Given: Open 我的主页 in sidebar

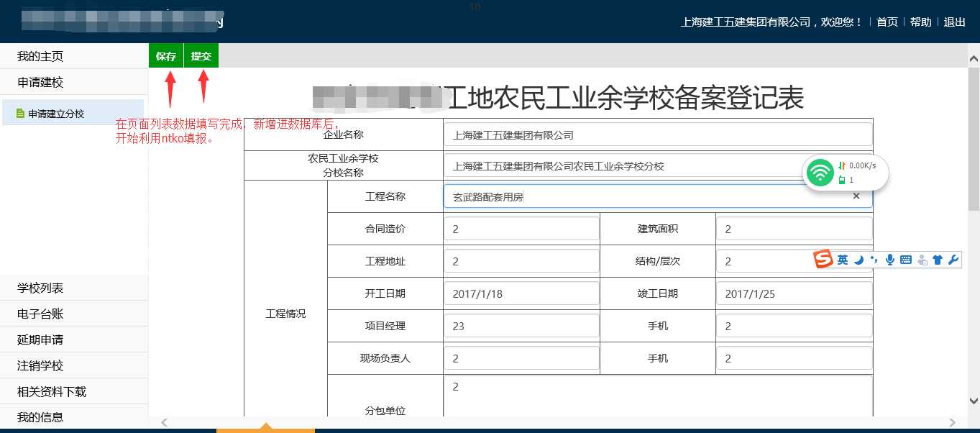Looking at the screenshot, I should pyautogui.click(x=74, y=56).
